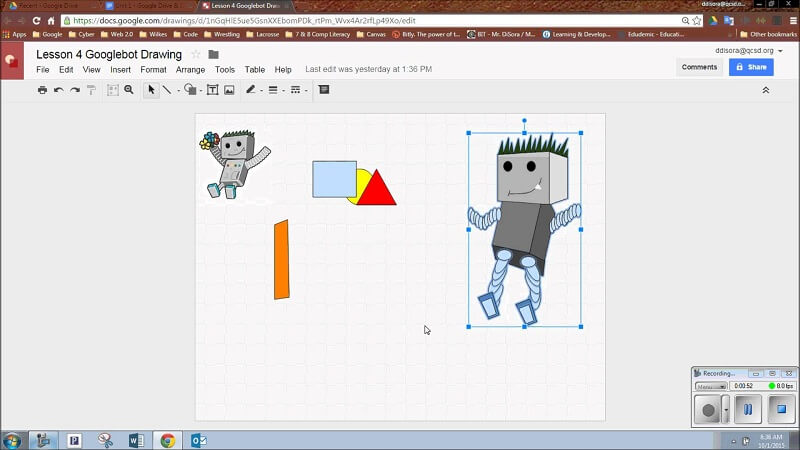Pause the screen recording
Viewport: 800px width, 450px height.
[748, 409]
